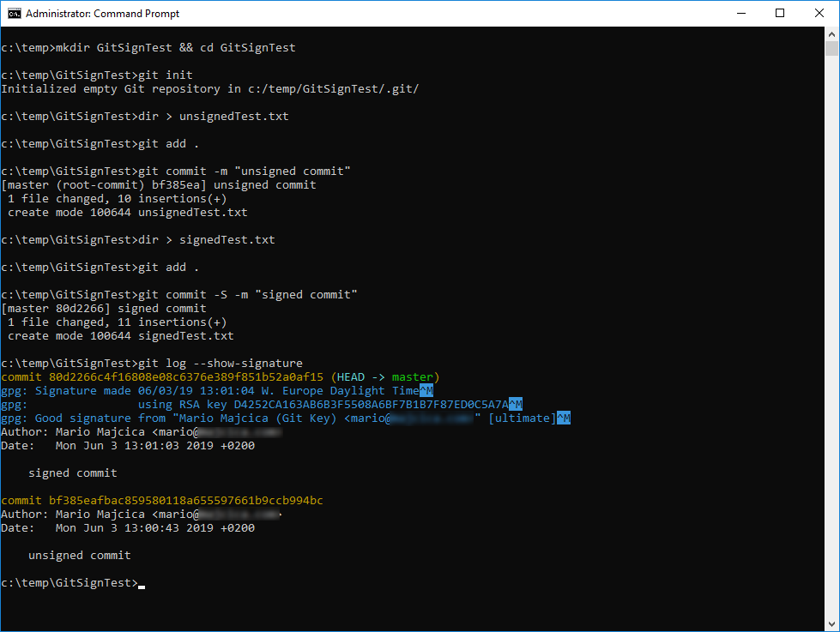
Task: Click the 'git commit -S -m "signed commit"' command
Action: (247, 295)
